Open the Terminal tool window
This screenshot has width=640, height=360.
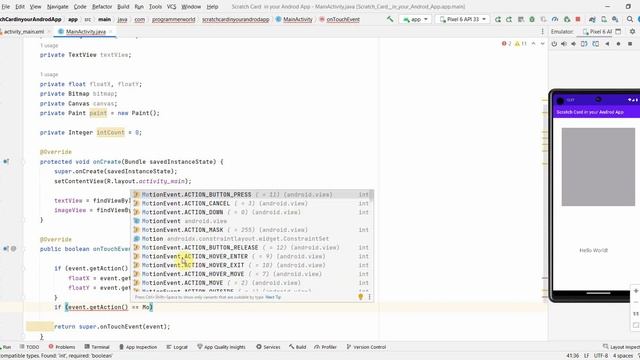(x=97, y=347)
